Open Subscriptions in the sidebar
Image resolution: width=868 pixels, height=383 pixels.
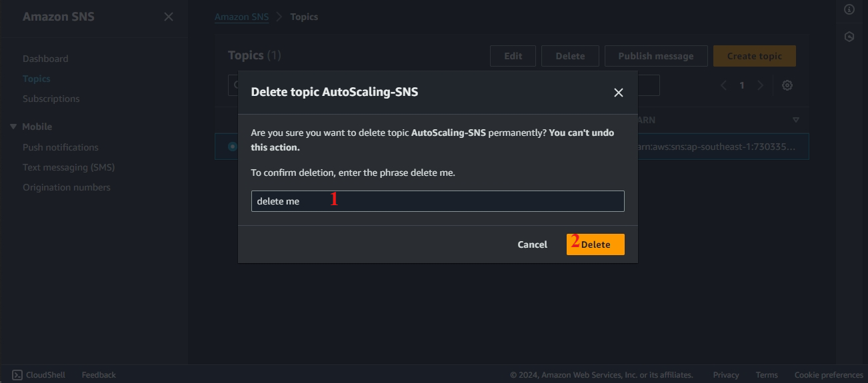[51, 99]
